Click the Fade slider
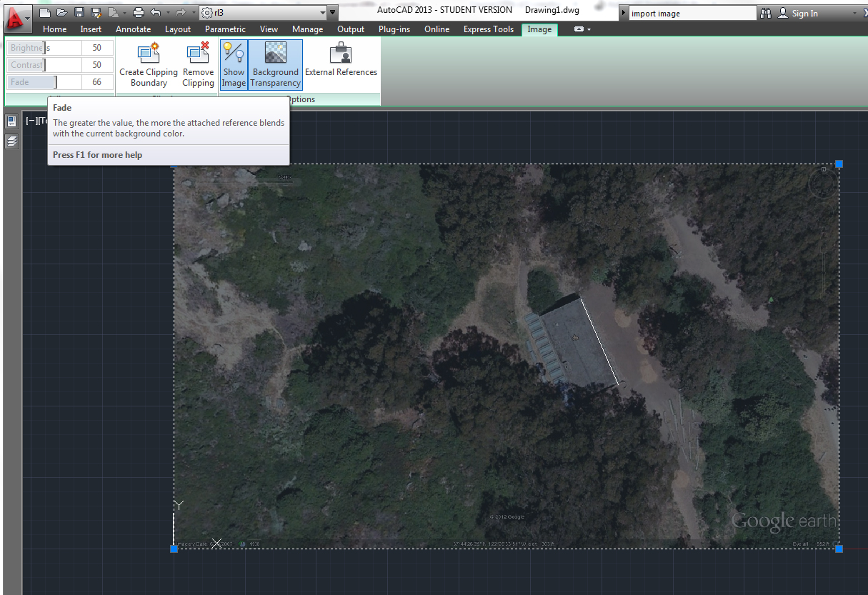Image resolution: width=868 pixels, height=595 pixels. 43,82
